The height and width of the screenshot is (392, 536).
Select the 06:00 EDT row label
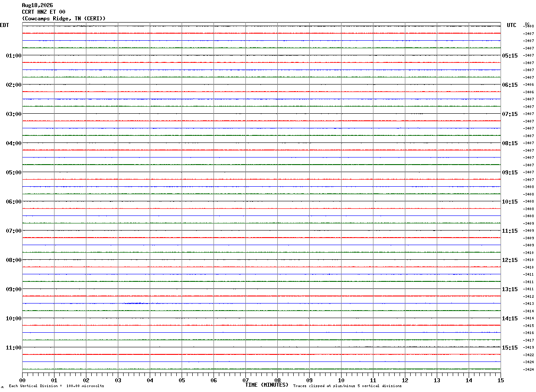point(14,202)
